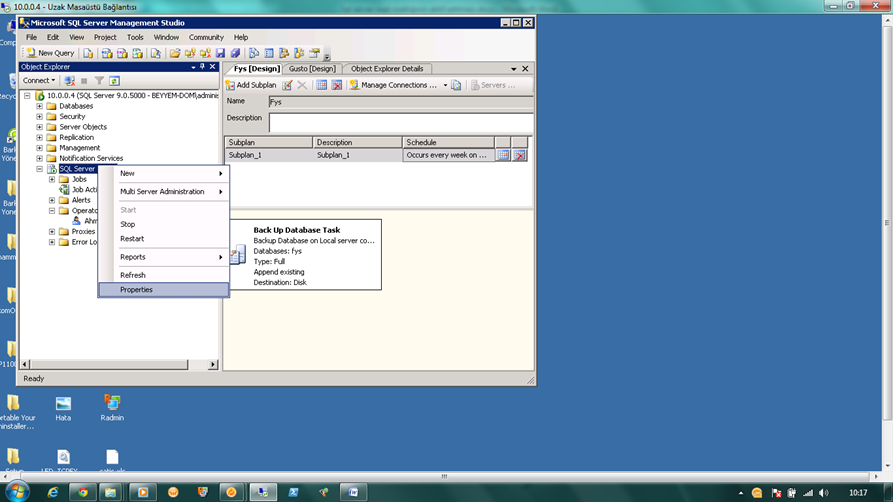Screen dimensions: 893x502
Task: Click Refresh in the context menu
Action: [x=164, y=275]
